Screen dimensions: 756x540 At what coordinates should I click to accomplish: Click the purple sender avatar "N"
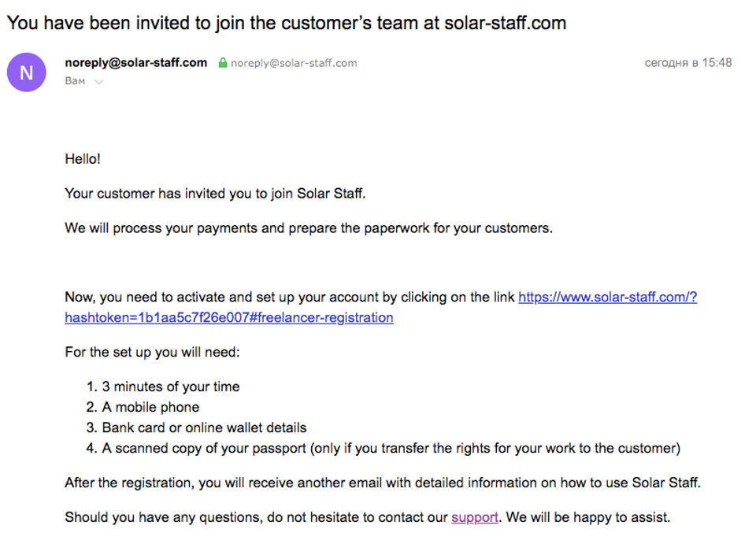26,72
